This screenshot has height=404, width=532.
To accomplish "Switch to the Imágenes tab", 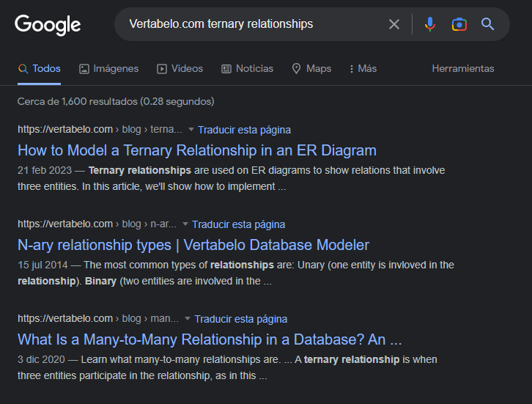I will click(x=108, y=69).
